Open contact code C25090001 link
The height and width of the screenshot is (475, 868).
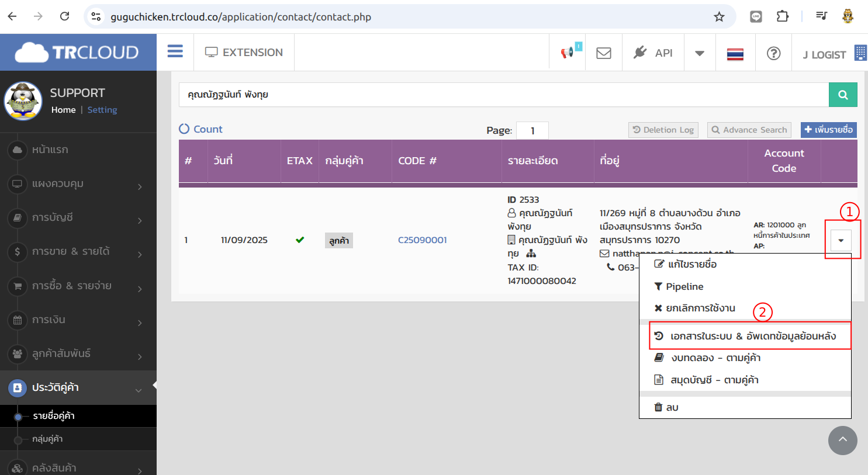click(422, 240)
